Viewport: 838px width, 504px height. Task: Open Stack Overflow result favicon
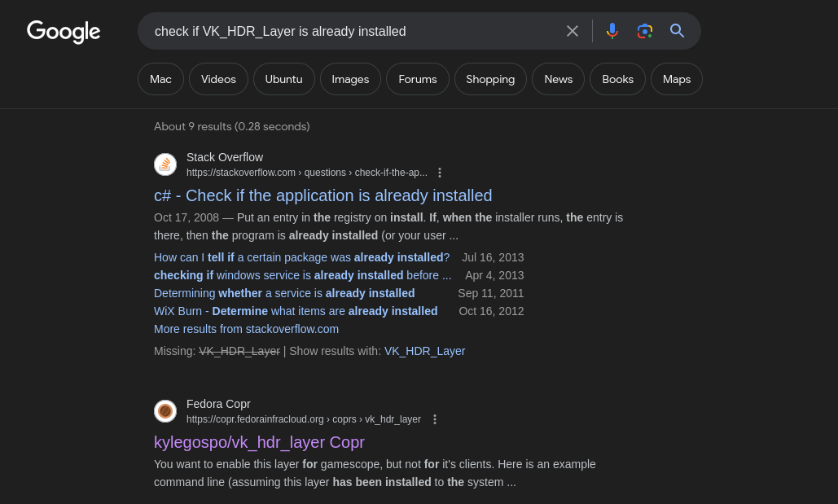click(x=165, y=164)
